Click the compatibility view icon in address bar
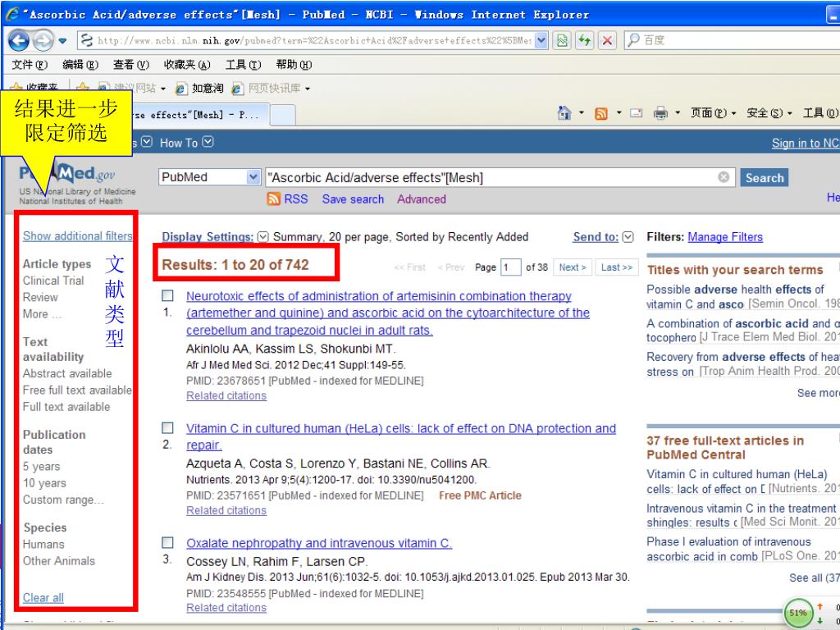This screenshot has height=630, width=840. tap(562, 40)
